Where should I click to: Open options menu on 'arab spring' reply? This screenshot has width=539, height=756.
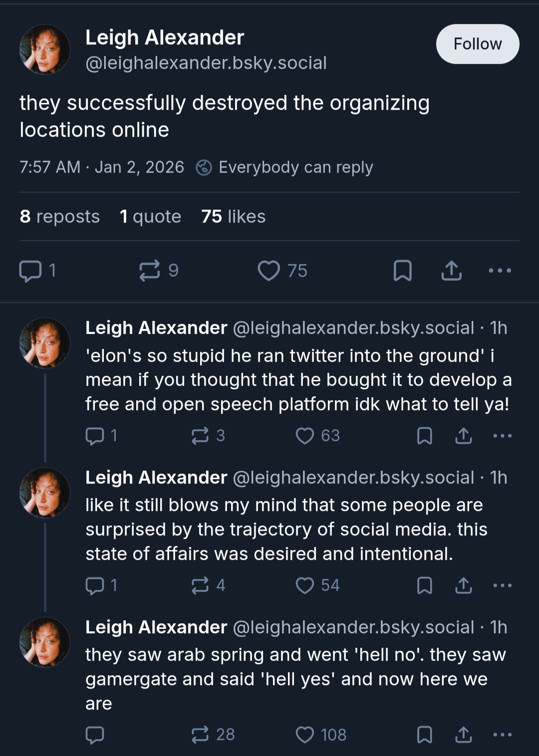[503, 735]
